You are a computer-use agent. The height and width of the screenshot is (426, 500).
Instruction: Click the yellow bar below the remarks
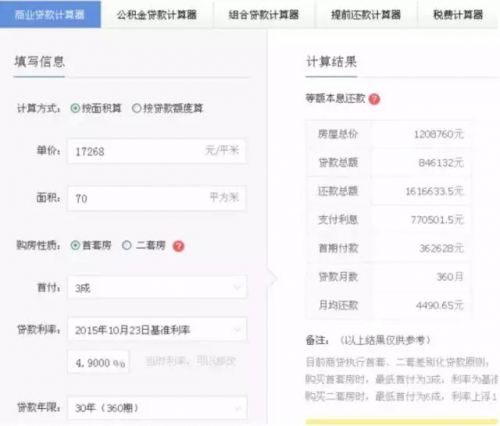(x=402, y=422)
